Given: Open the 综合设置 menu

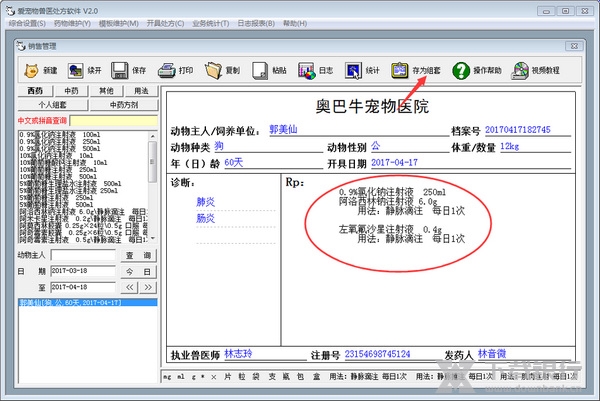Looking at the screenshot, I should (23, 21).
